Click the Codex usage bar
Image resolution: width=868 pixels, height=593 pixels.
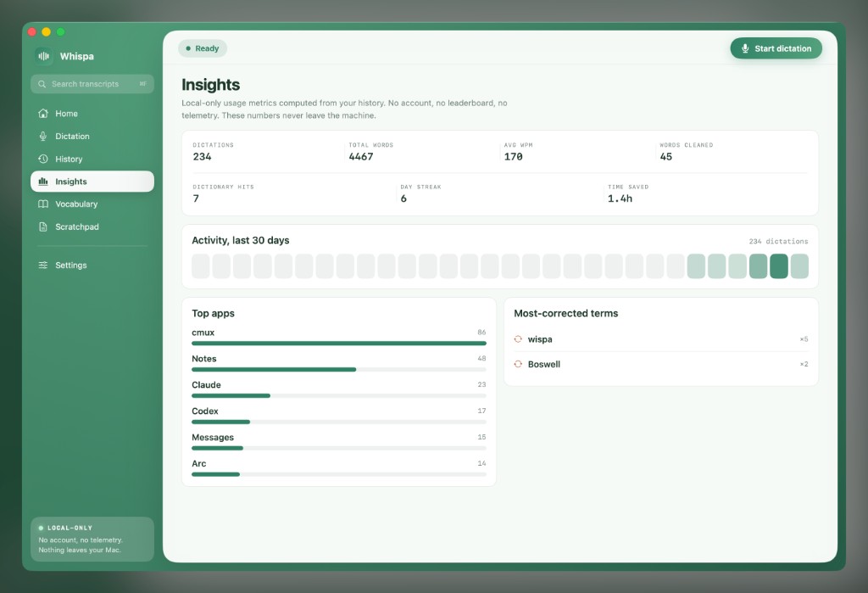[339, 422]
